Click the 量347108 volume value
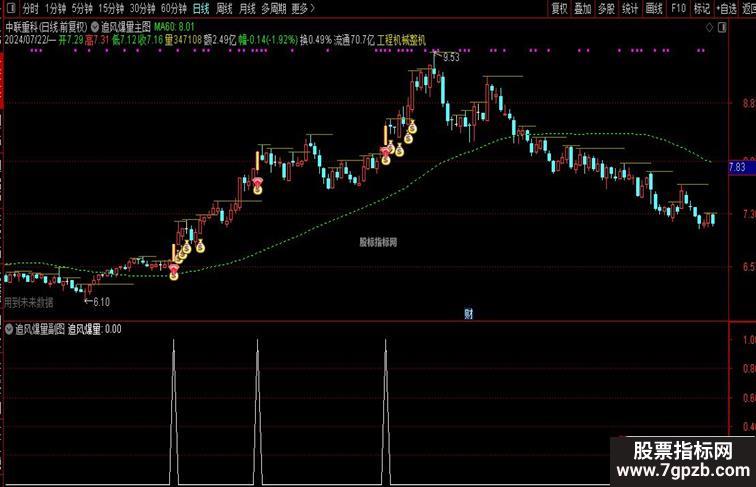Screen dimensions: 756x487 [183, 40]
